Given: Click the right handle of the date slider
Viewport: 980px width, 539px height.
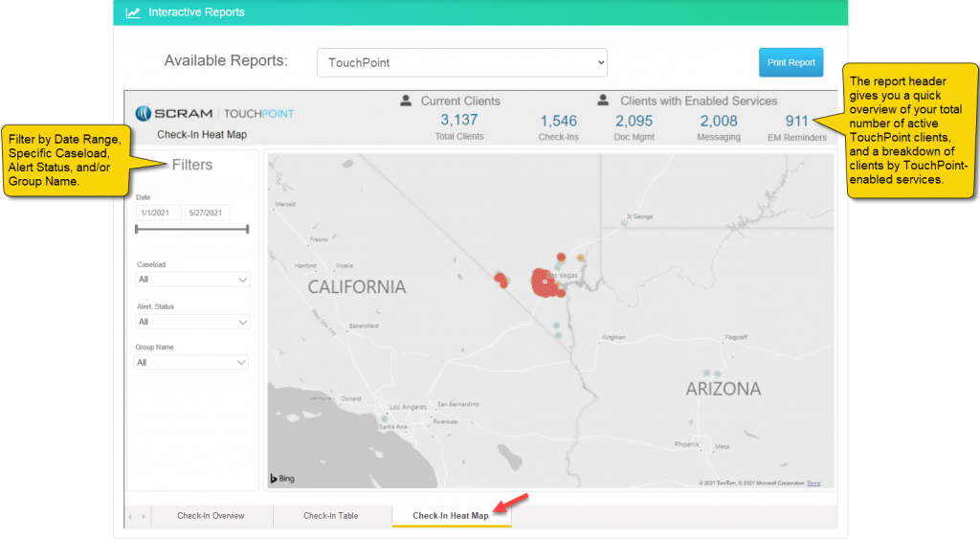Looking at the screenshot, I should 248,229.
